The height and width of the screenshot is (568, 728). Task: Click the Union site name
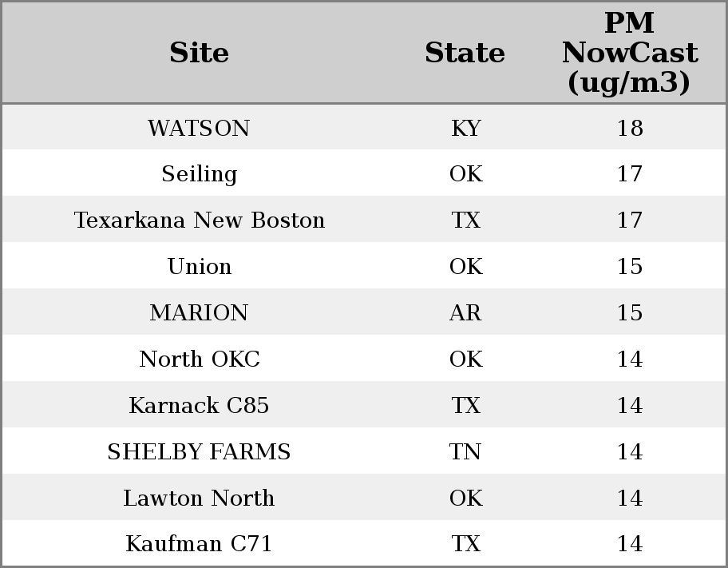tap(200, 266)
